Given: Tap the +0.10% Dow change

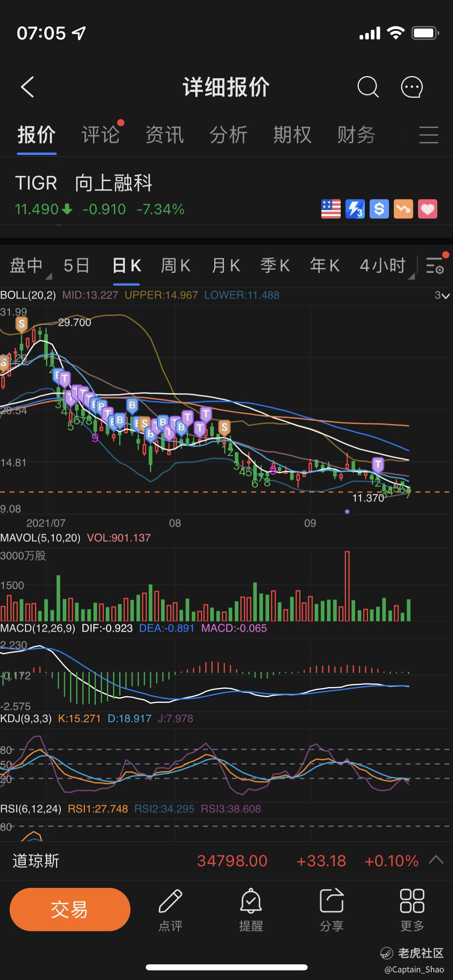Looking at the screenshot, I should click(391, 861).
